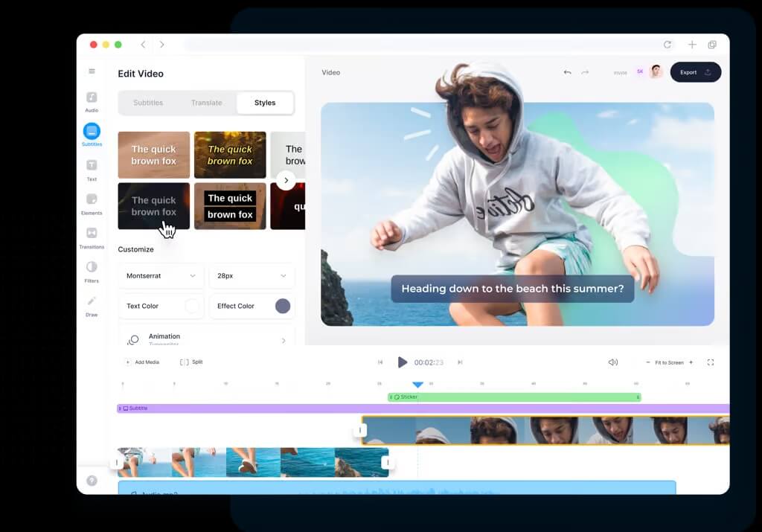Select the Subtitles sidebar tool

92,135
